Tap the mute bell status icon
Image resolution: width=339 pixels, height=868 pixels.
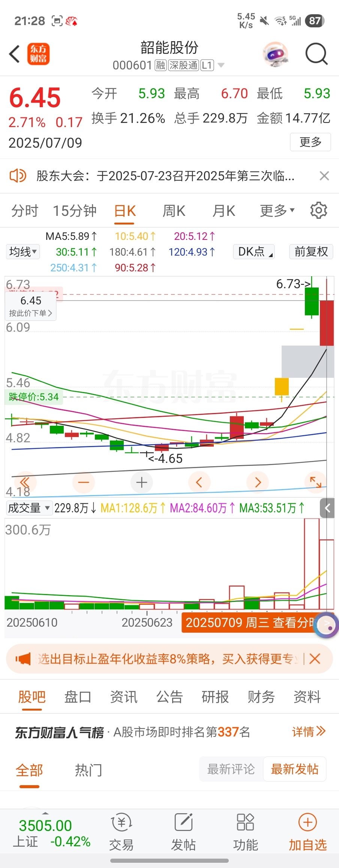click(264, 21)
